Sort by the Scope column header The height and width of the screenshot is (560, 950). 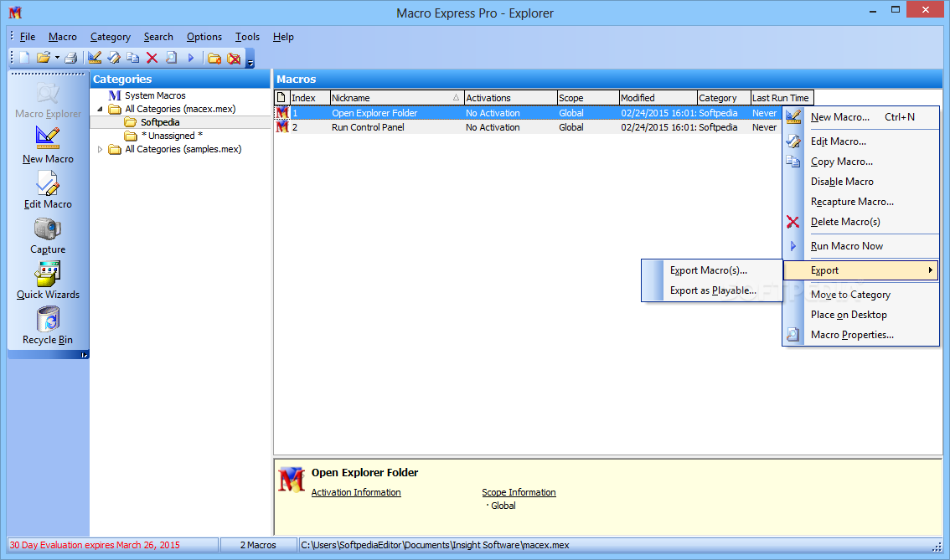click(588, 97)
